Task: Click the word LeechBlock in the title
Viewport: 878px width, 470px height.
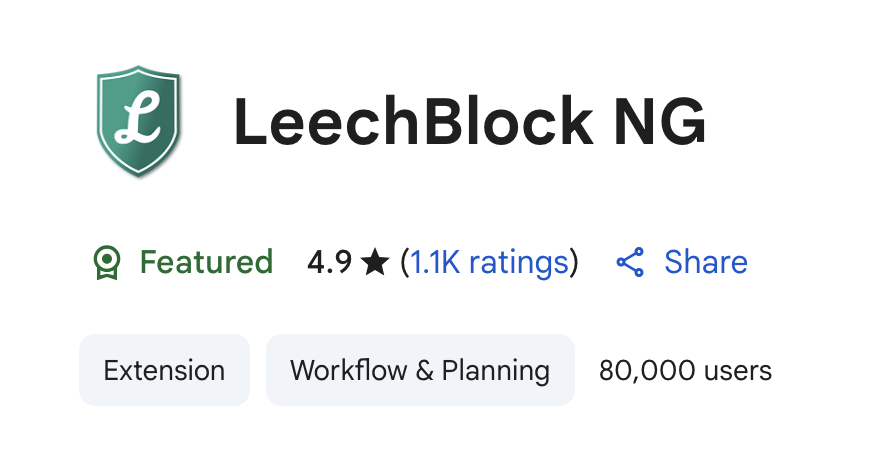Action: point(411,122)
